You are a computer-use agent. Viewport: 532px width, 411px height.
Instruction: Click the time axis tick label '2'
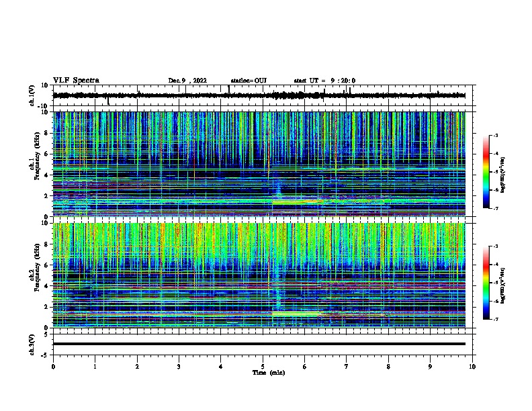[137, 367]
